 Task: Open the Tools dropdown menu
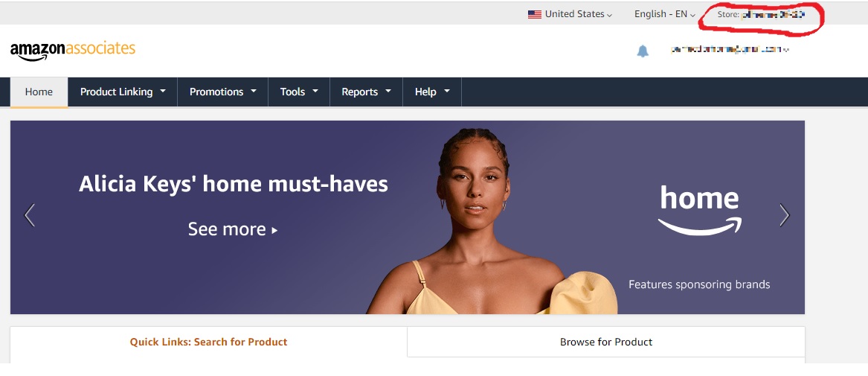coord(299,92)
